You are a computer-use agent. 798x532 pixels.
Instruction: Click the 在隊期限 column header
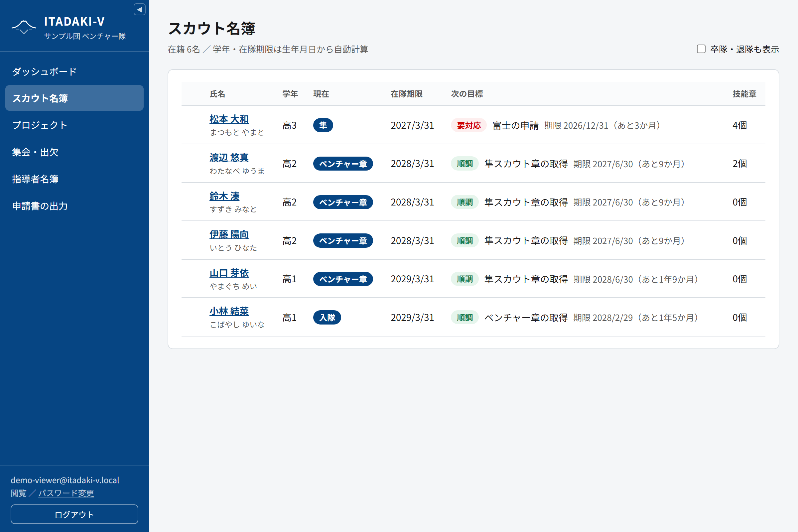pyautogui.click(x=406, y=94)
